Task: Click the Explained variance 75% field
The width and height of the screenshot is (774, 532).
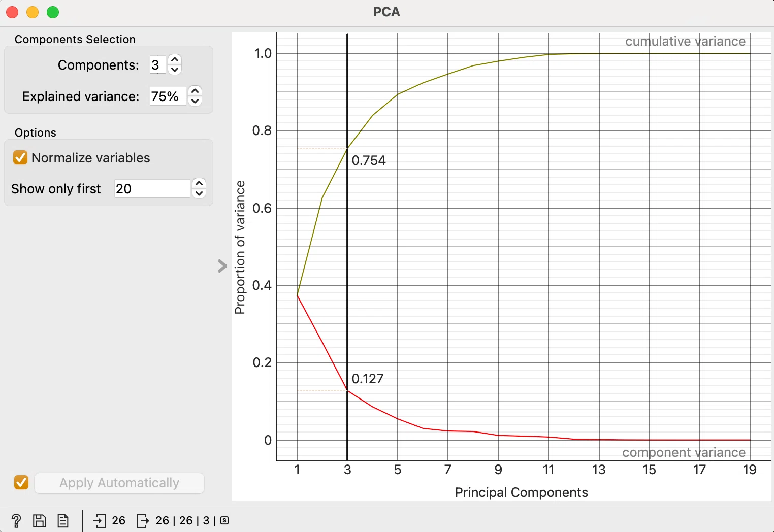Action: [x=168, y=96]
